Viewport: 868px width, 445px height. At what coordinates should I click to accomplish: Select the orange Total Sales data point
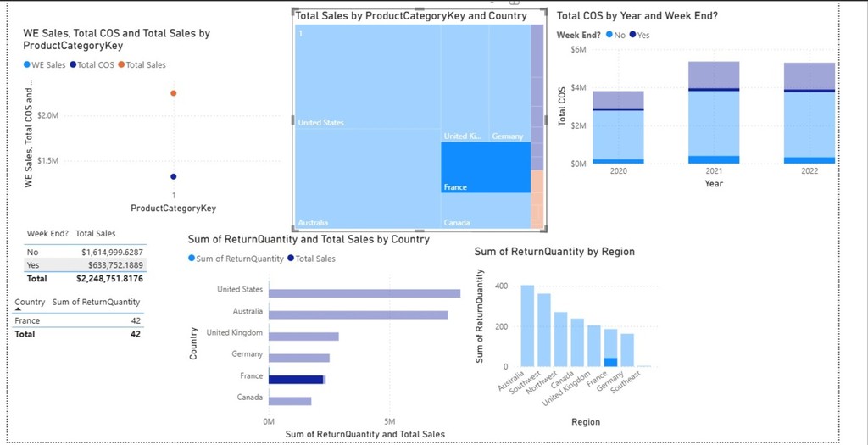173,93
